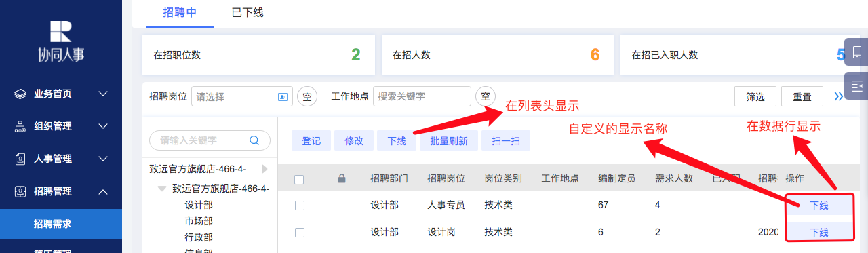Click the 编制定员 column header
868x253 pixels.
tap(617, 178)
